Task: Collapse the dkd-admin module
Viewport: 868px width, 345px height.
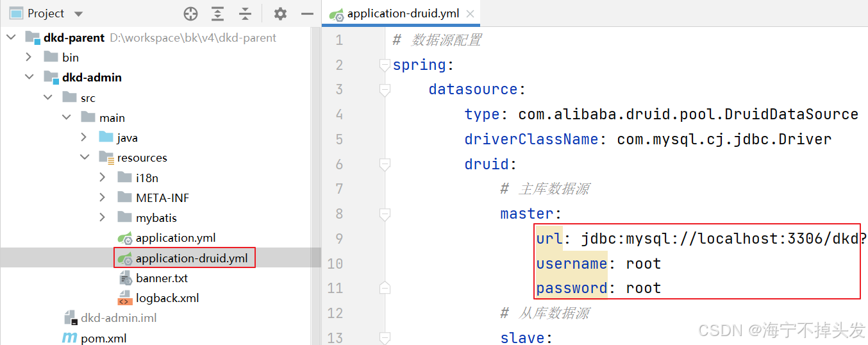Action: click(x=29, y=77)
